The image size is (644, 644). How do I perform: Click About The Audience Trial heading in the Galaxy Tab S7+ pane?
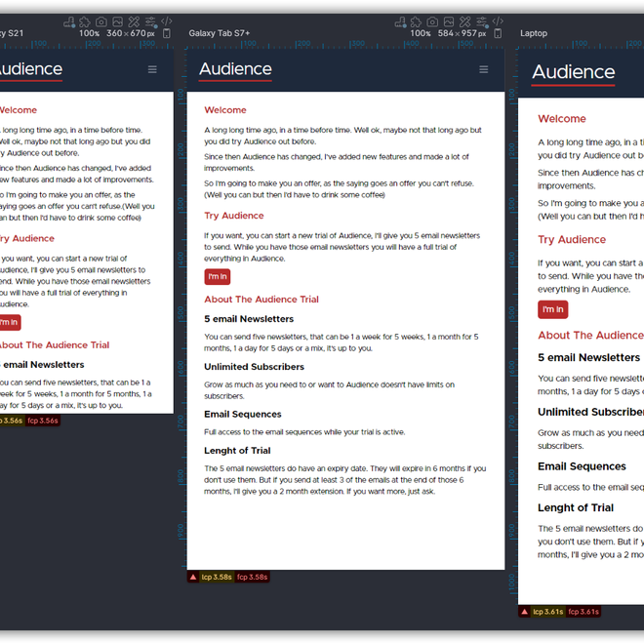click(x=262, y=300)
